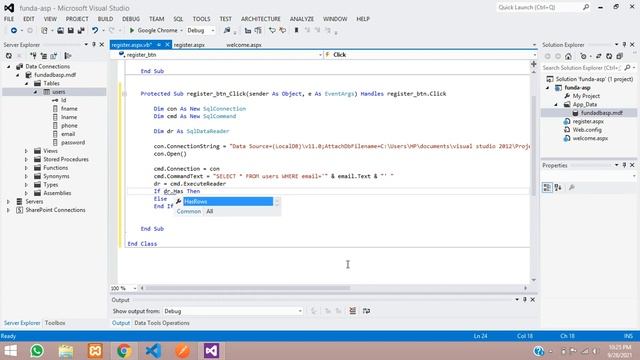
Task: Click the Home icon in Solution Explorer
Action: [568, 56]
